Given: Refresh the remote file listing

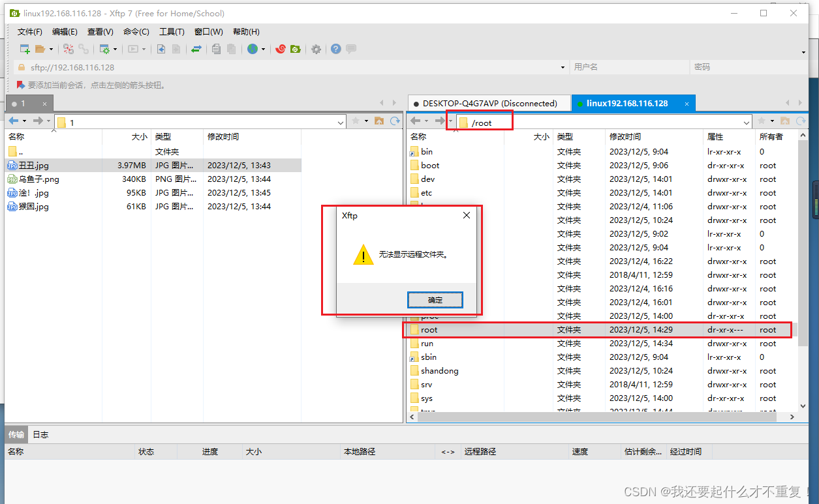Looking at the screenshot, I should (801, 121).
